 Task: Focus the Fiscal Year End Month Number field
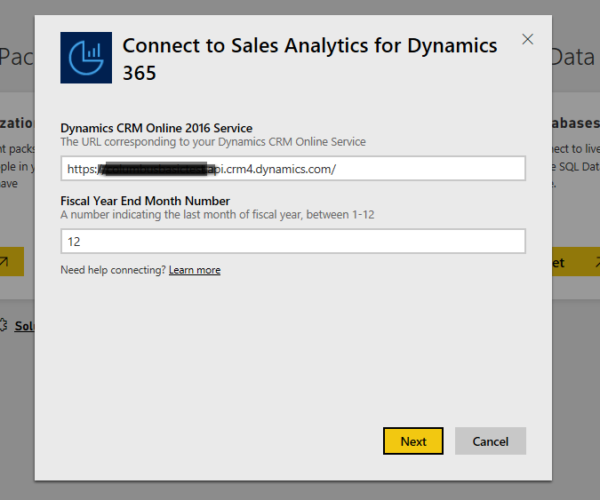tap(293, 241)
